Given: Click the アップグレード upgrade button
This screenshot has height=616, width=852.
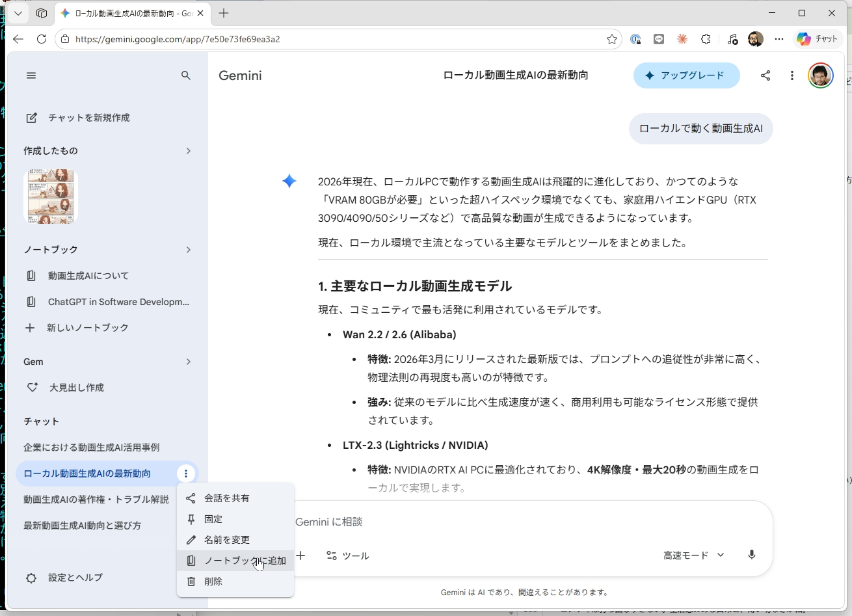Looking at the screenshot, I should coord(687,75).
